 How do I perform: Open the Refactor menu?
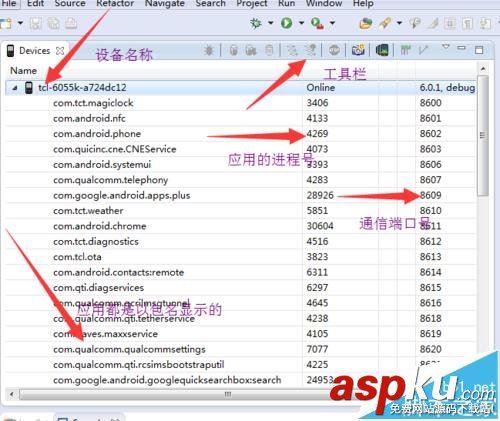[115, 3]
